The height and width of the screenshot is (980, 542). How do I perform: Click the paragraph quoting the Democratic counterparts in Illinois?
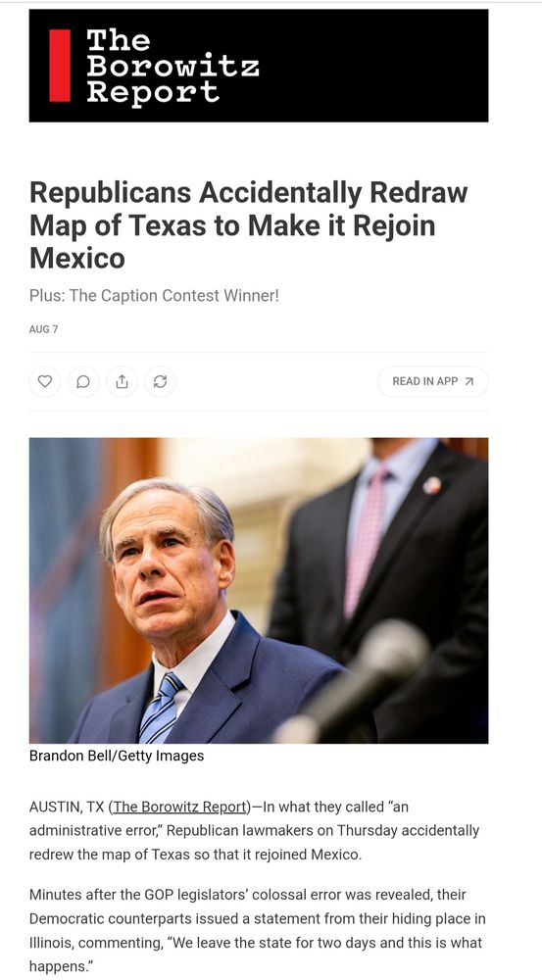click(x=258, y=931)
